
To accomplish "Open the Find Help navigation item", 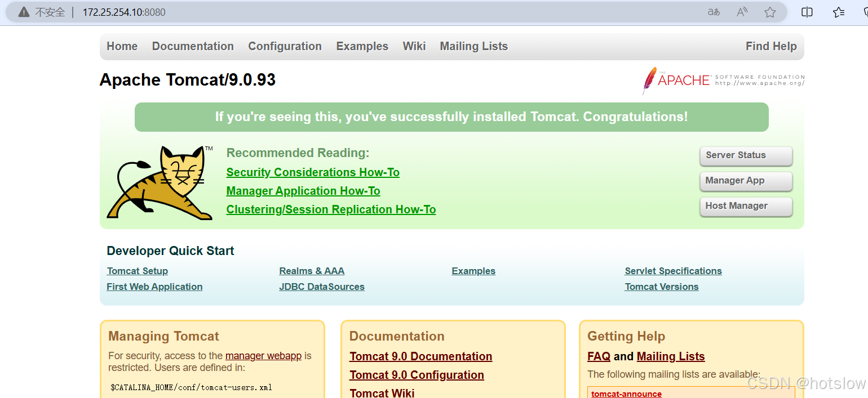I will pyautogui.click(x=771, y=46).
